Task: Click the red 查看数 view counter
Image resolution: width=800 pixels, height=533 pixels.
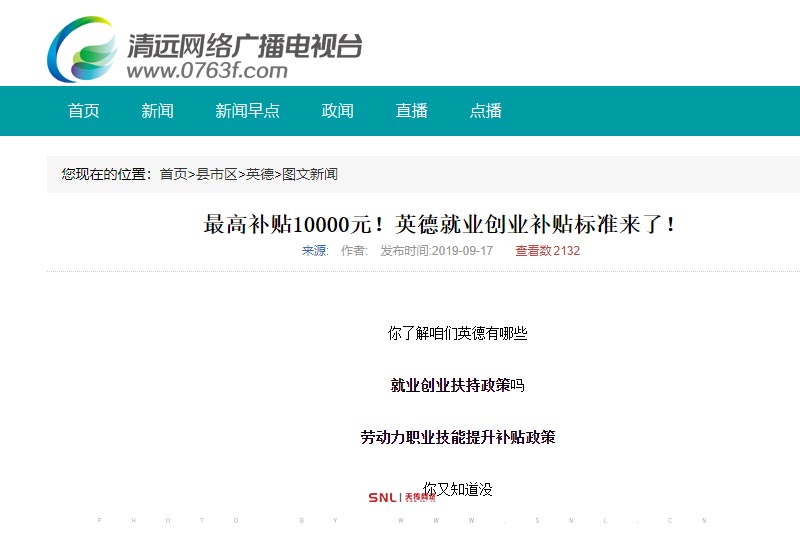Action: coord(547,251)
